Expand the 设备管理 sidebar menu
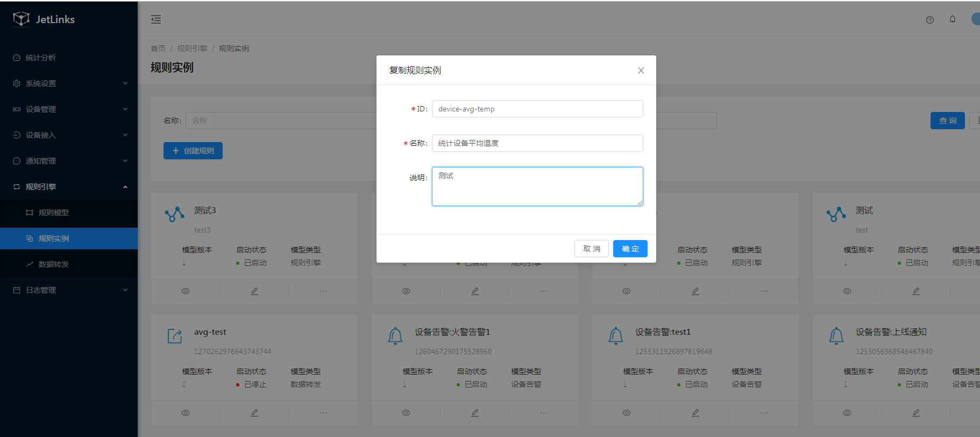This screenshot has height=437, width=980. (x=69, y=109)
